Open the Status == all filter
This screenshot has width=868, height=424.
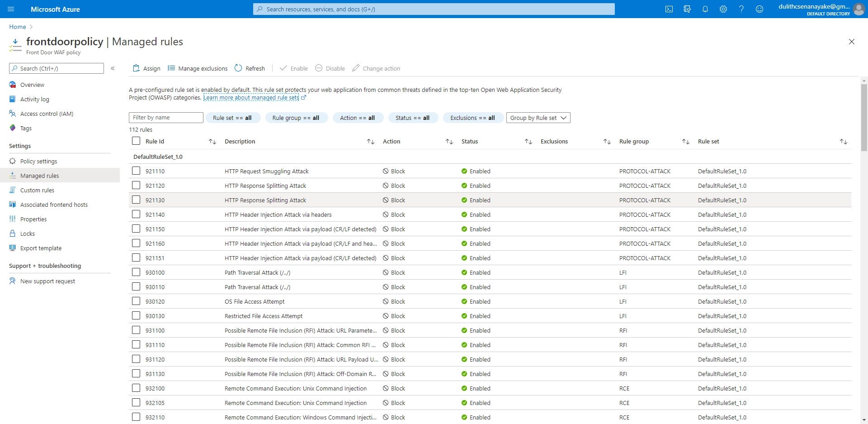point(413,118)
